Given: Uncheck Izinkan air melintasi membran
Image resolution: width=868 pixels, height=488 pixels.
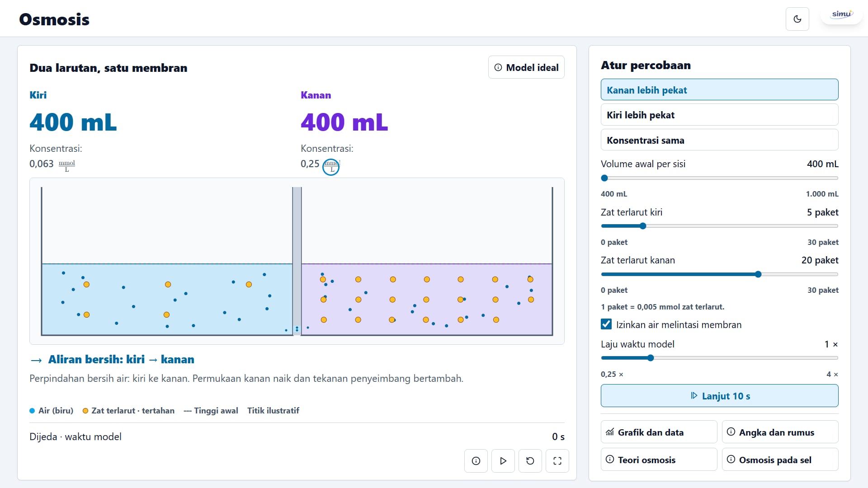Looking at the screenshot, I should click(x=606, y=324).
